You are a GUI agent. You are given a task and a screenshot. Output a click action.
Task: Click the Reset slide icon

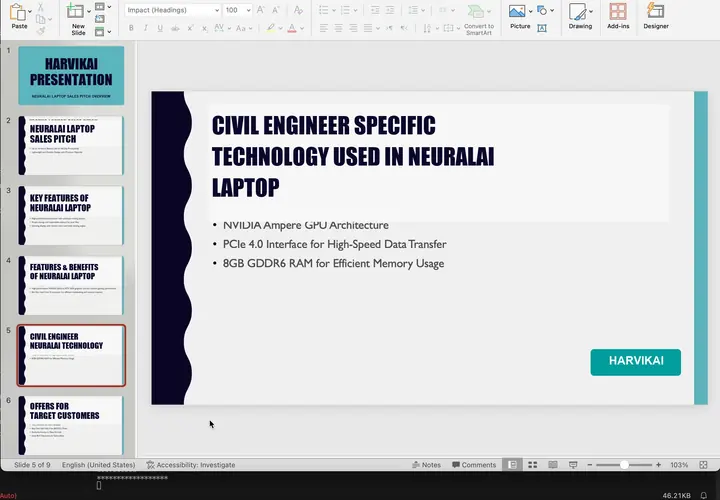click(100, 19)
